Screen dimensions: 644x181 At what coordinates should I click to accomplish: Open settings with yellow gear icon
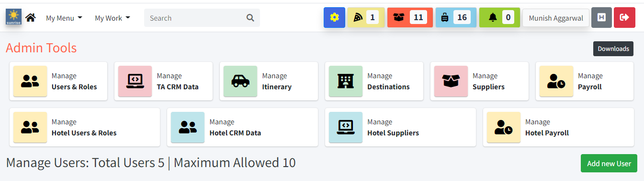click(x=334, y=18)
